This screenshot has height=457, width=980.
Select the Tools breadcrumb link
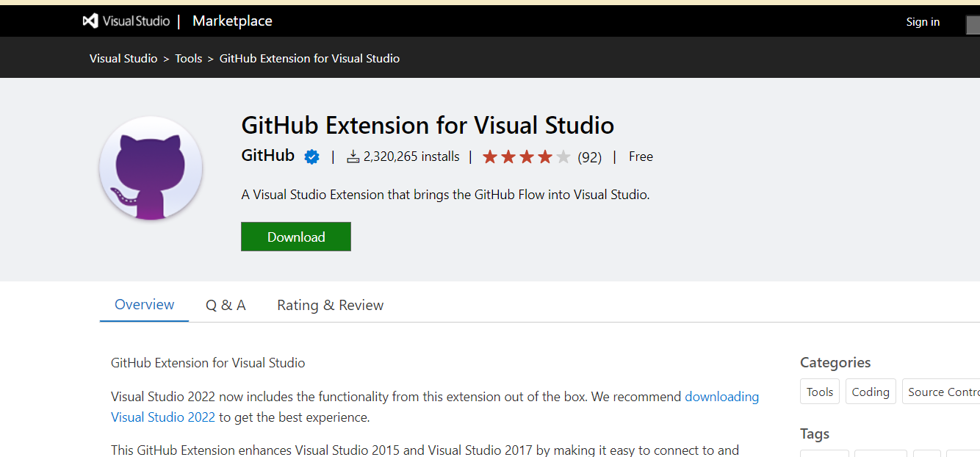click(188, 59)
